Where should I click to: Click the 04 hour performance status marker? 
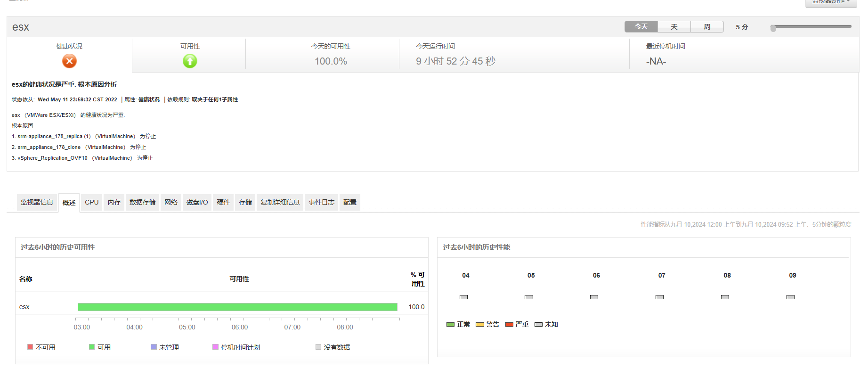pos(463,297)
